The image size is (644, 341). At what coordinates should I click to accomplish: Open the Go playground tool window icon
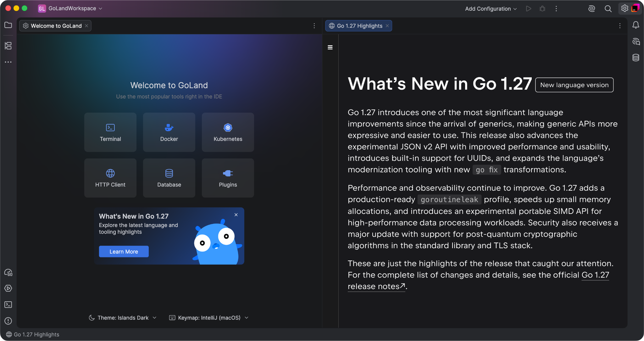point(8,272)
